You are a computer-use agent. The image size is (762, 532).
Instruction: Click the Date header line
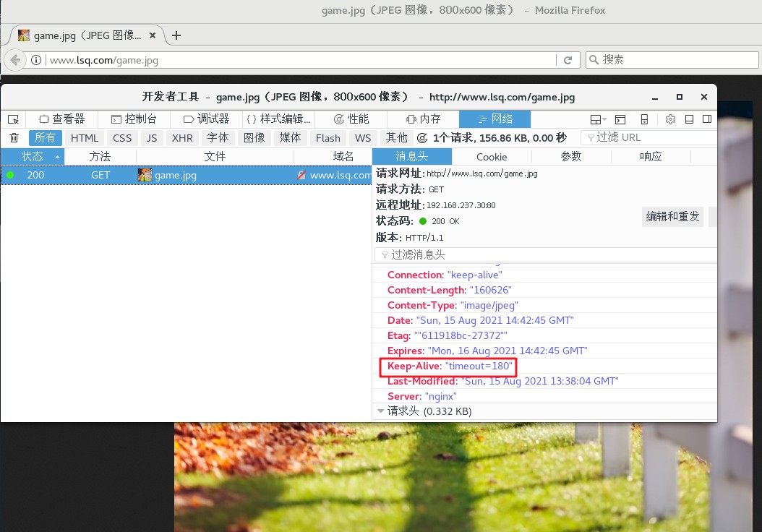point(481,321)
